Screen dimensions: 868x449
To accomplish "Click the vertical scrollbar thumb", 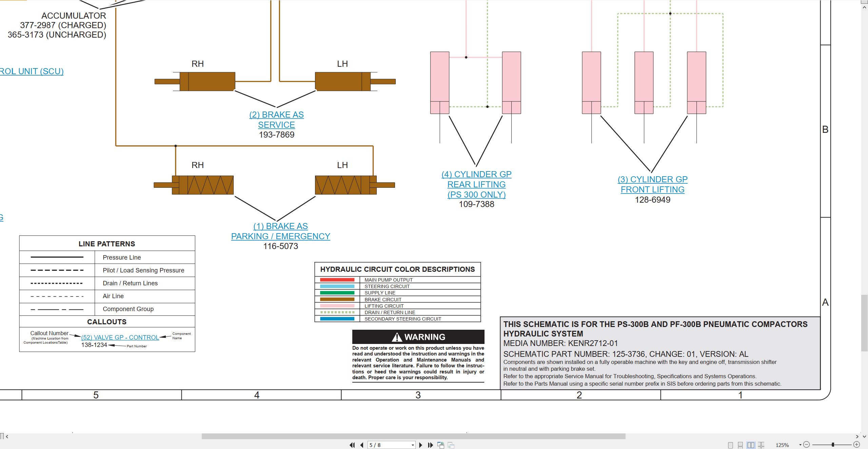I will (x=865, y=323).
